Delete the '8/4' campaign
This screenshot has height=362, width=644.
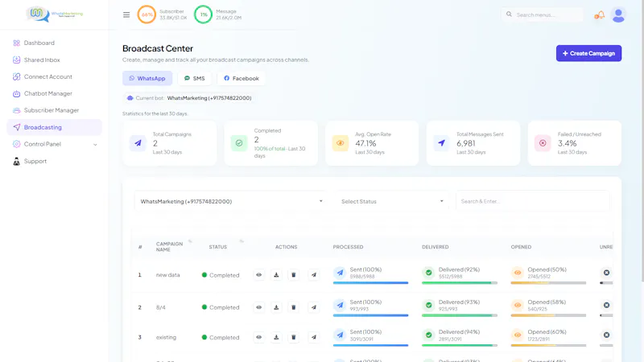(x=294, y=307)
